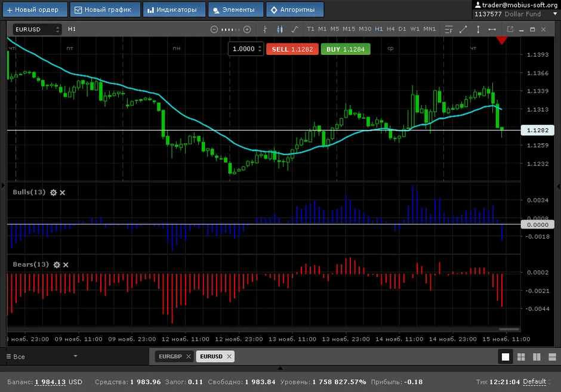Select the W1 timeframe
Viewport: 561px width, 392px height.
click(x=415, y=29)
